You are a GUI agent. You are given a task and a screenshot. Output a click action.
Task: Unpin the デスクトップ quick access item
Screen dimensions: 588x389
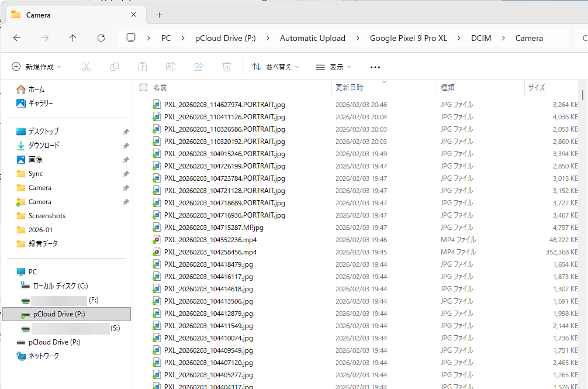pos(126,132)
